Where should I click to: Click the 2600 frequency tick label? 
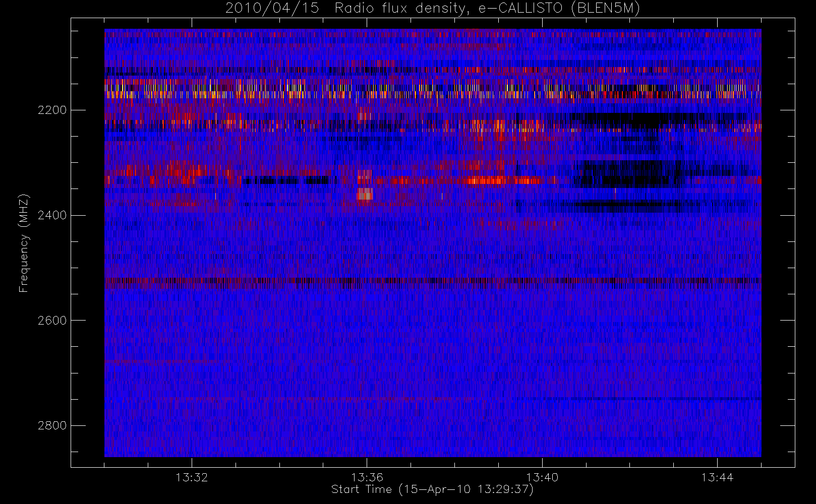(52, 321)
